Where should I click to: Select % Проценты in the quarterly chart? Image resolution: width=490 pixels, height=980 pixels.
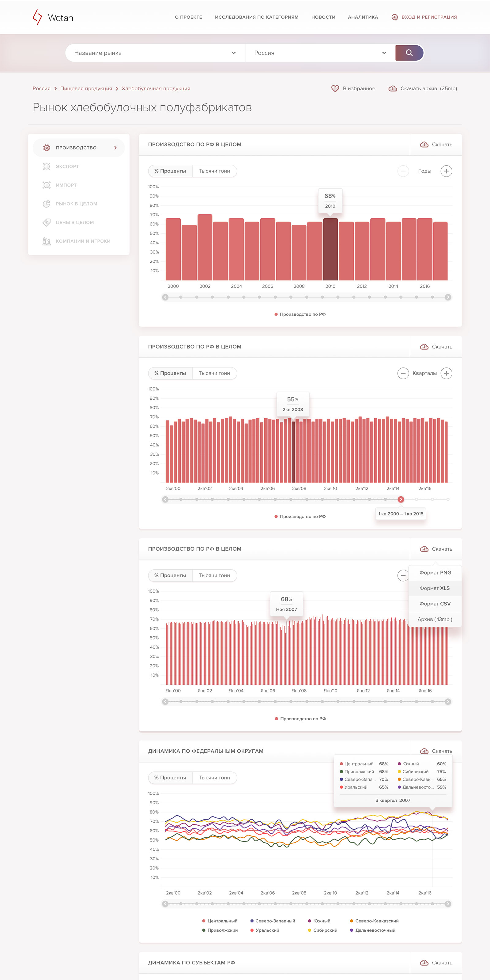pos(170,373)
